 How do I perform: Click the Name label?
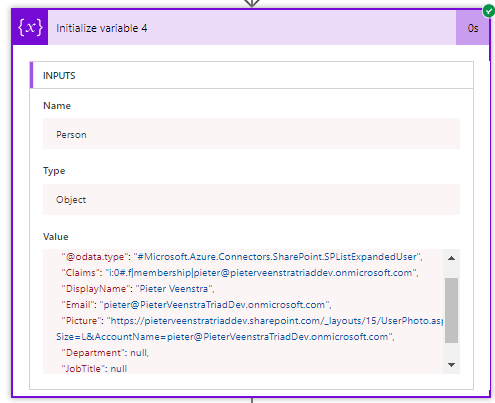[x=57, y=106]
